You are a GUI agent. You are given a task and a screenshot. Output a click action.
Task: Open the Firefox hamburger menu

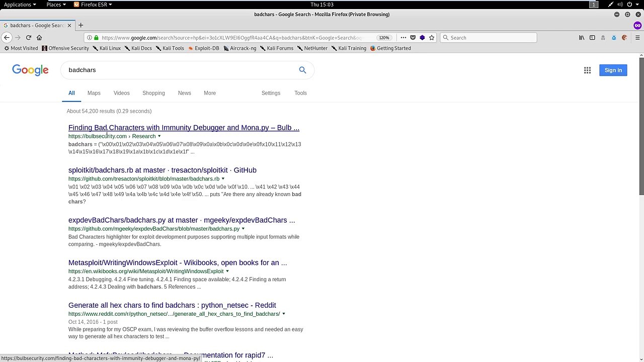click(x=638, y=38)
